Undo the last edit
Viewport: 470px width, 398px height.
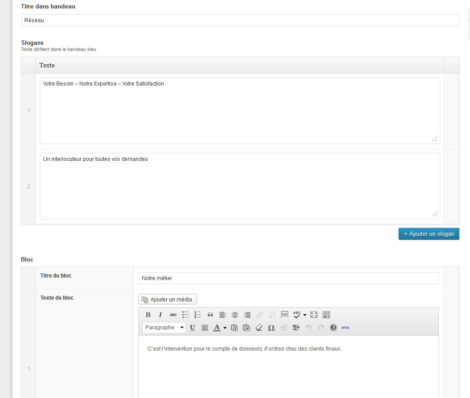click(308, 328)
